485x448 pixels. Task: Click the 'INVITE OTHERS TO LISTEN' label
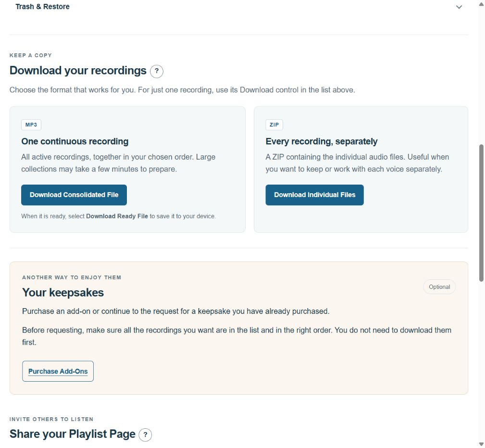[51, 419]
